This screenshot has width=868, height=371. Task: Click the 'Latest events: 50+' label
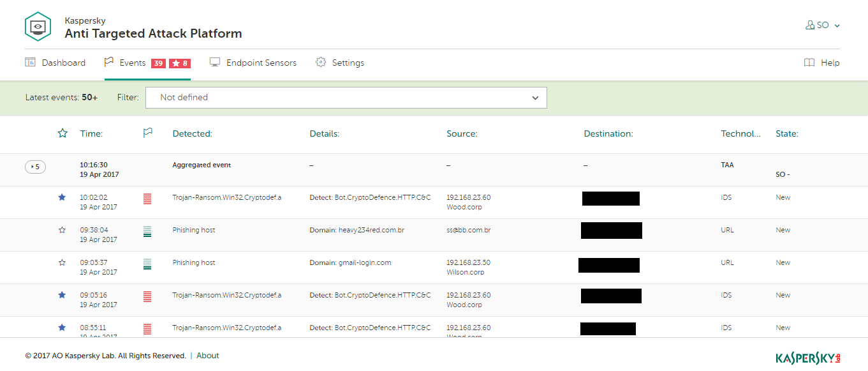(x=62, y=98)
